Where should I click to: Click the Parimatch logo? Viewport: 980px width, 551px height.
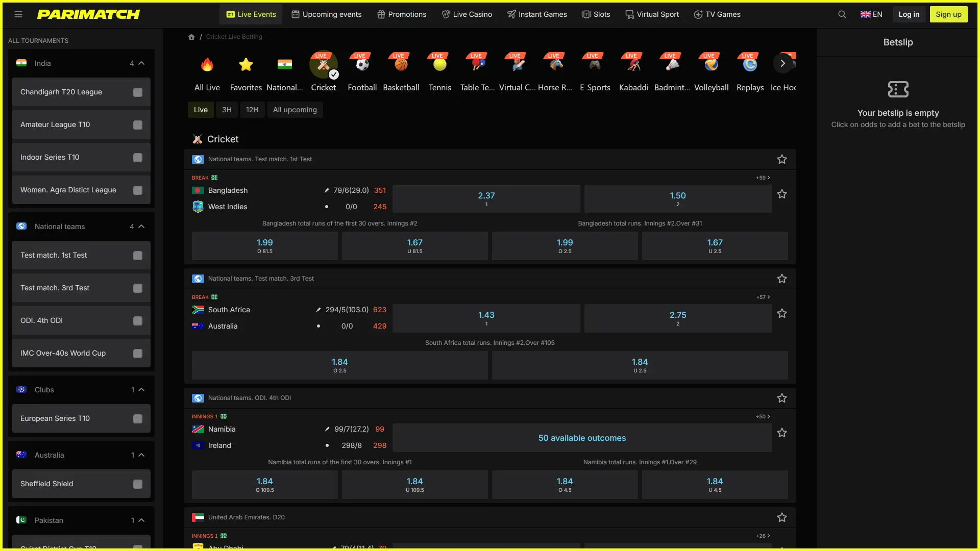[88, 14]
